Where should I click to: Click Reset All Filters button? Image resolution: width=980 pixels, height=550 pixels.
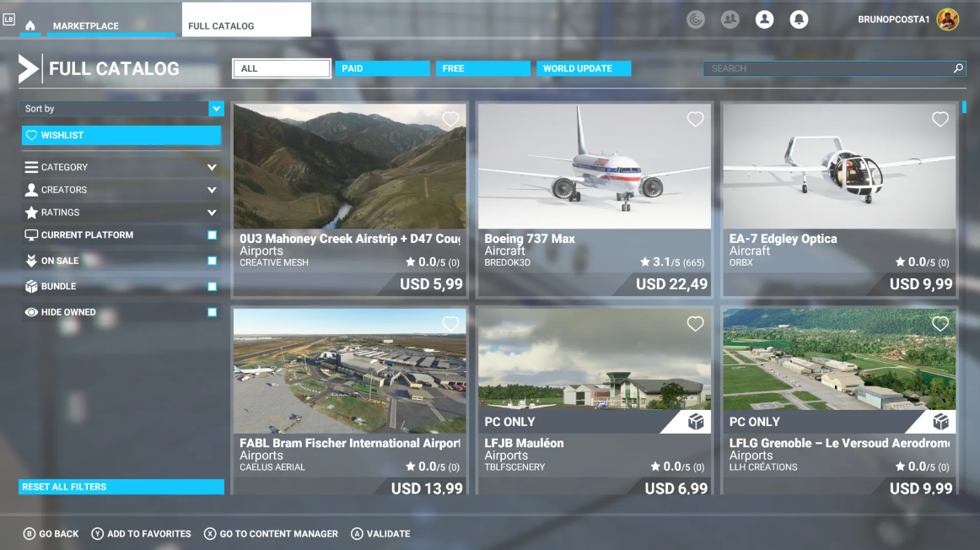(121, 487)
